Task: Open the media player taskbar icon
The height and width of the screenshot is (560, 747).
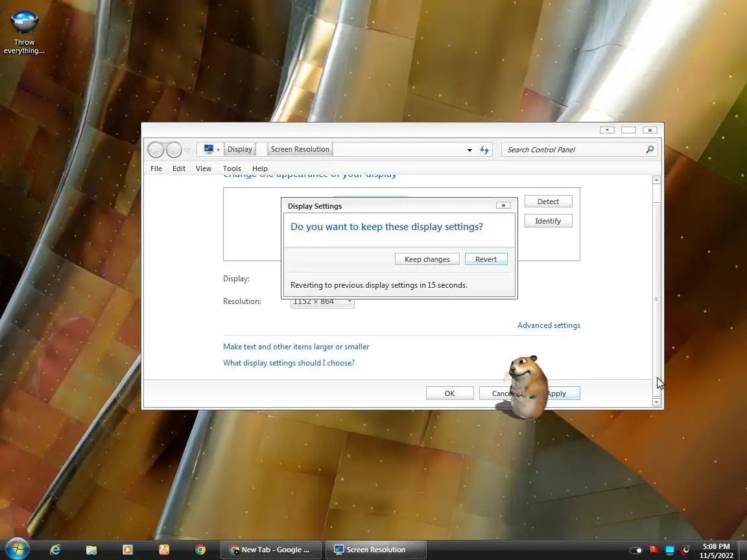Action: [x=128, y=550]
